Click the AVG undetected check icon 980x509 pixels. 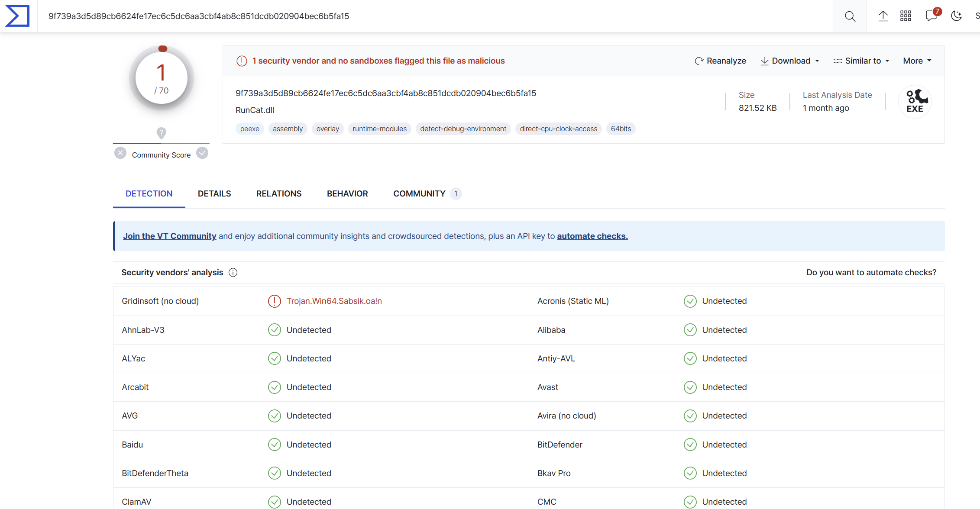275,416
